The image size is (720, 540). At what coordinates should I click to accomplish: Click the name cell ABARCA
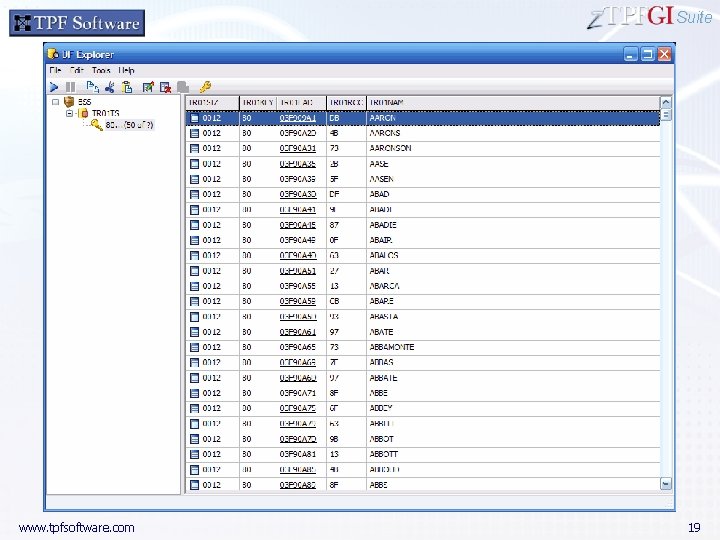pyautogui.click(x=384, y=286)
